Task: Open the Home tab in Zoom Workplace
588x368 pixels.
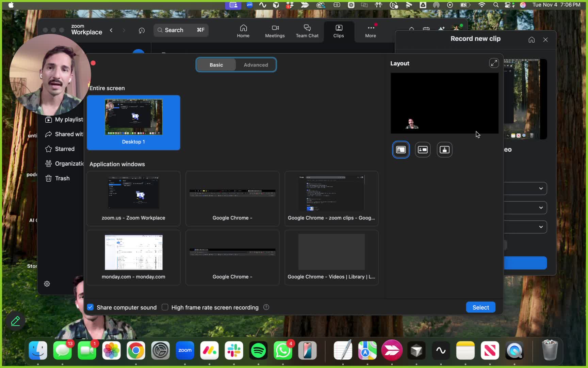Action: 243,31
